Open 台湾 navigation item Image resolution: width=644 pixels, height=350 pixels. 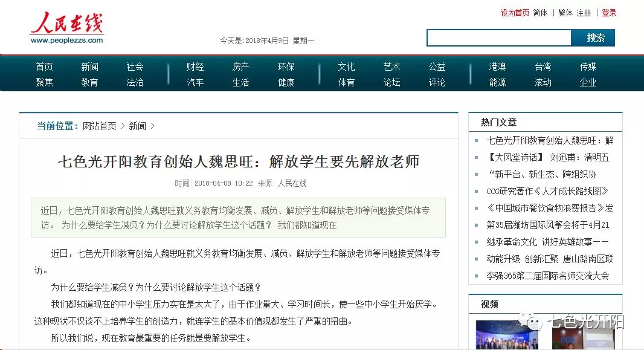543,66
